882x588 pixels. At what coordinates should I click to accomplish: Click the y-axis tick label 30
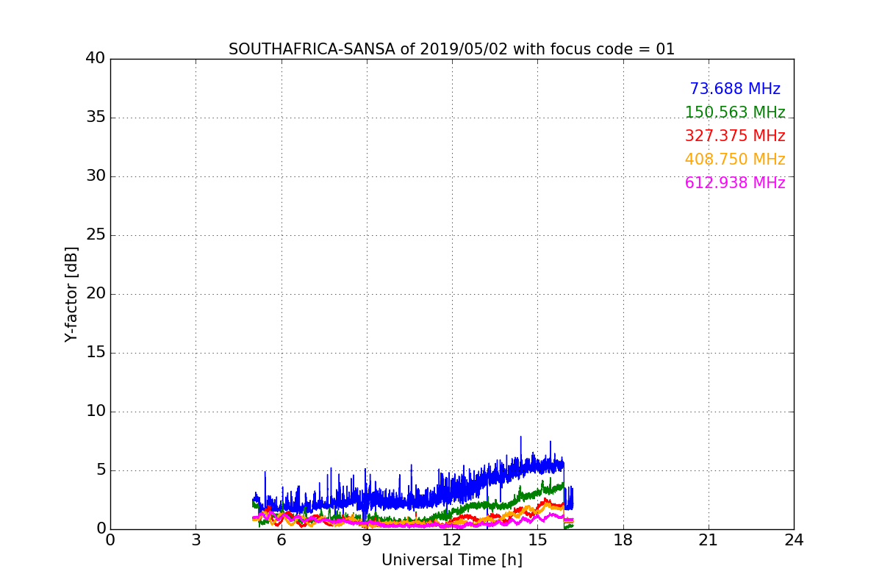(96, 176)
